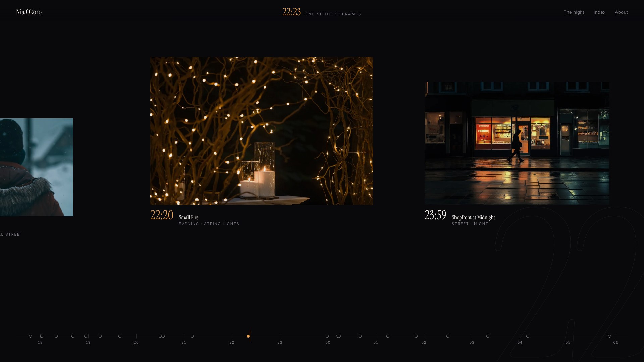The height and width of the screenshot is (362, 644).
Task: Click the Small Fire title
Action: coord(189,217)
